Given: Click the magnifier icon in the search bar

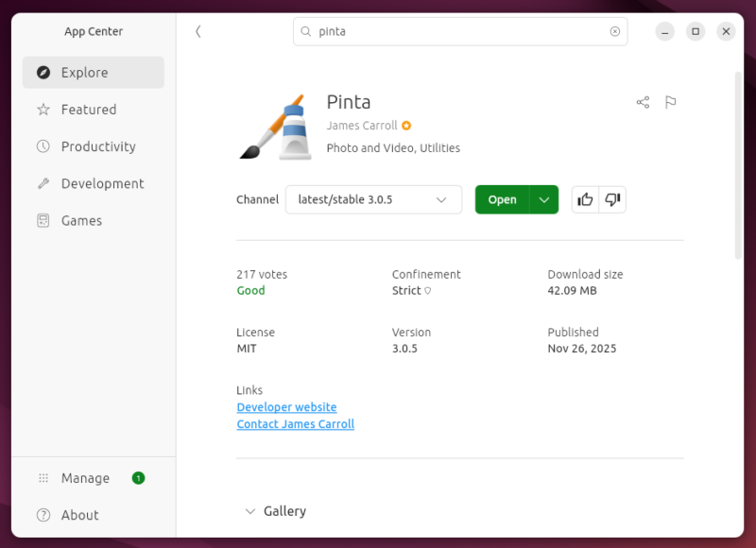Looking at the screenshot, I should [x=304, y=31].
